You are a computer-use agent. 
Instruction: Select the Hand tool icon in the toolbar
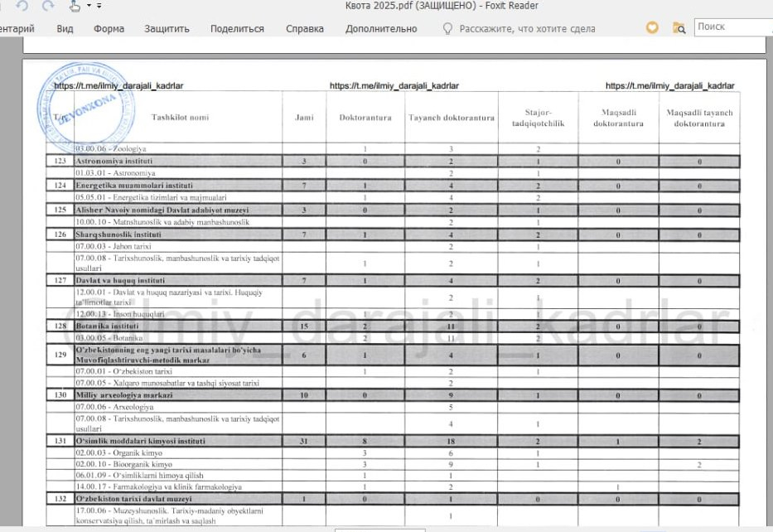(x=74, y=7)
